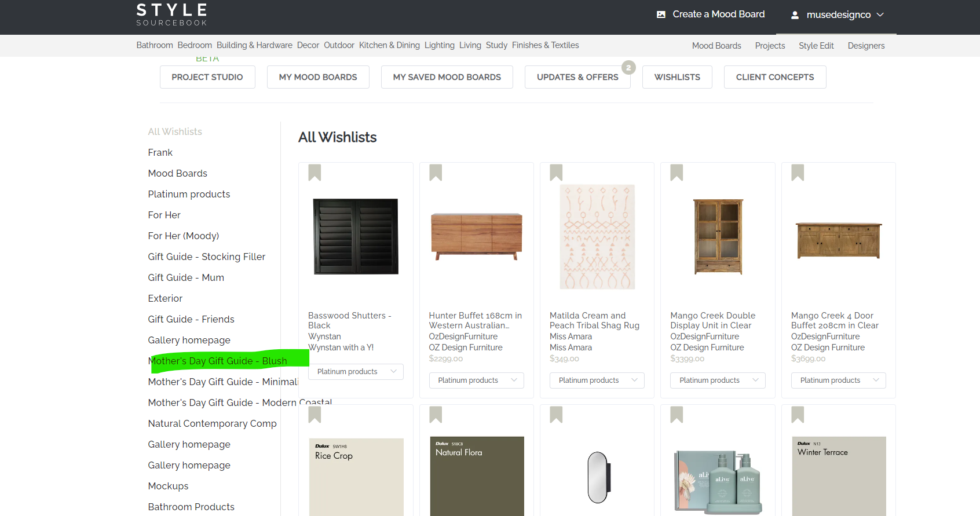Open the Mango Creek 4 Door Buffet image
Screen dimensions: 980x516
(839, 240)
